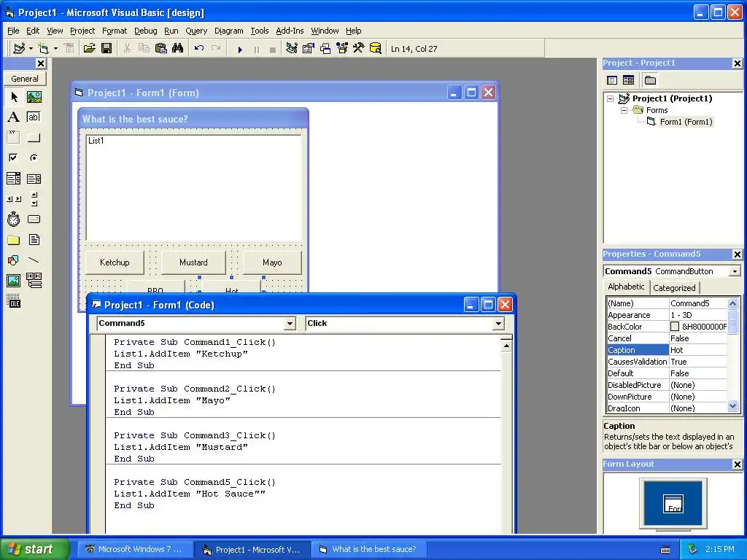
Task: Select the OptionButton control tool
Action: pos(34,157)
